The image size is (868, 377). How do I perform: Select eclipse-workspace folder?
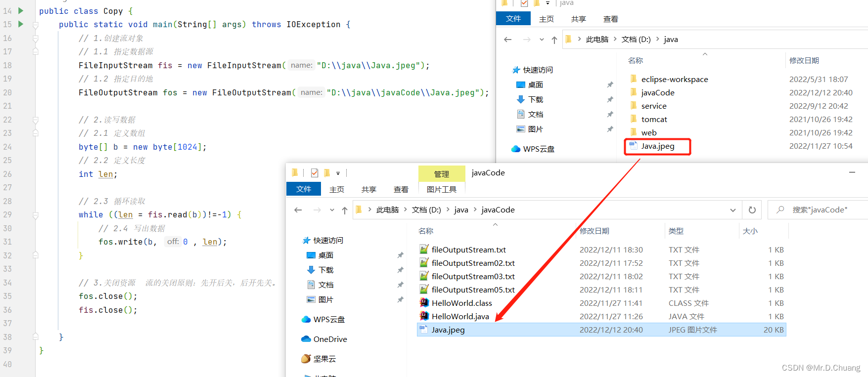coord(669,79)
